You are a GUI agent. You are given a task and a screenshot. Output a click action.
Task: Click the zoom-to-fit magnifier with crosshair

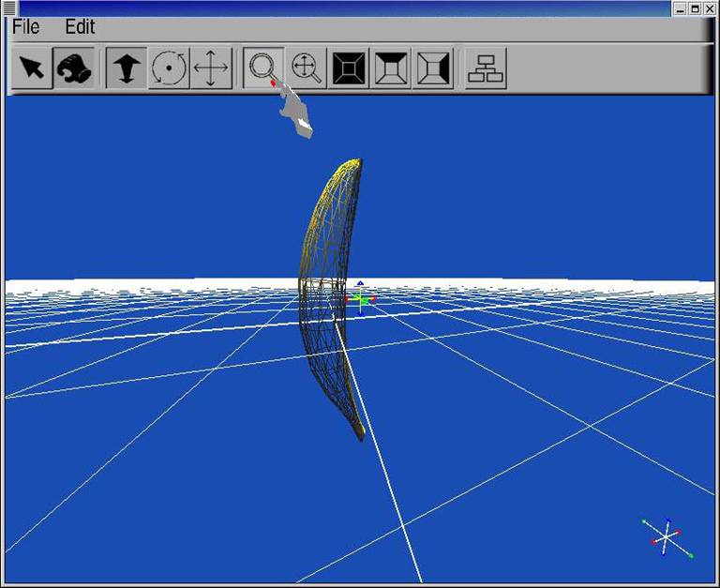tap(307, 68)
